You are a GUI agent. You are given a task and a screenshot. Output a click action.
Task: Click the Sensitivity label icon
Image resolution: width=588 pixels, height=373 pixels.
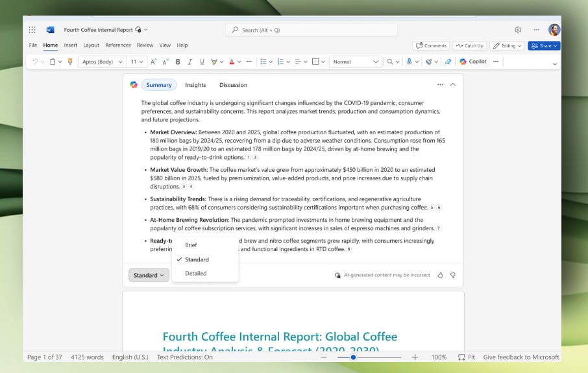tap(429, 62)
